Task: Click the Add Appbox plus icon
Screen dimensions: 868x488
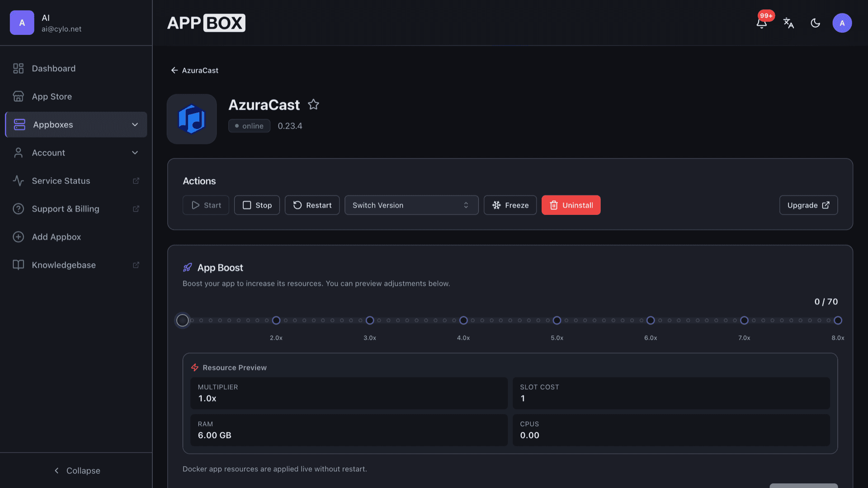Action: pos(18,237)
